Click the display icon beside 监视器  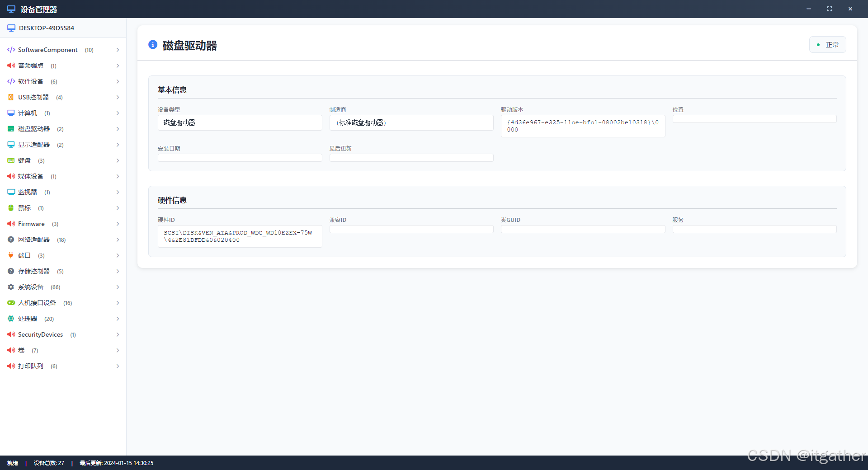pos(11,192)
